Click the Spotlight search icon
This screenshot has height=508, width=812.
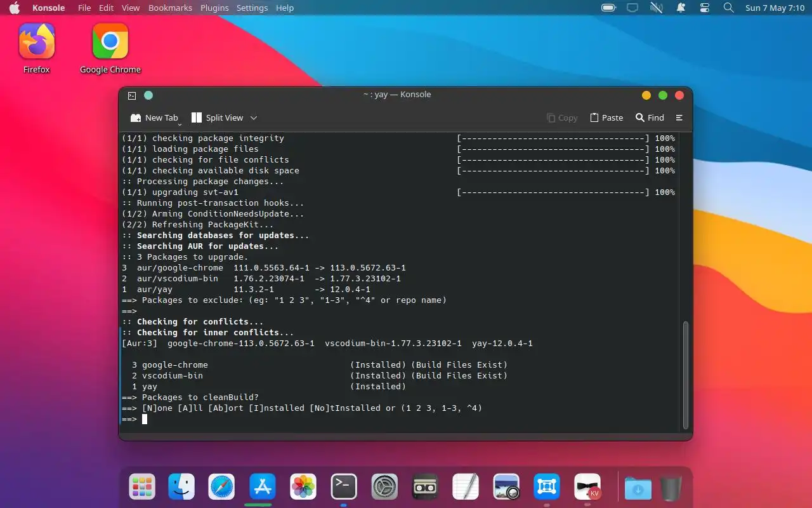729,8
